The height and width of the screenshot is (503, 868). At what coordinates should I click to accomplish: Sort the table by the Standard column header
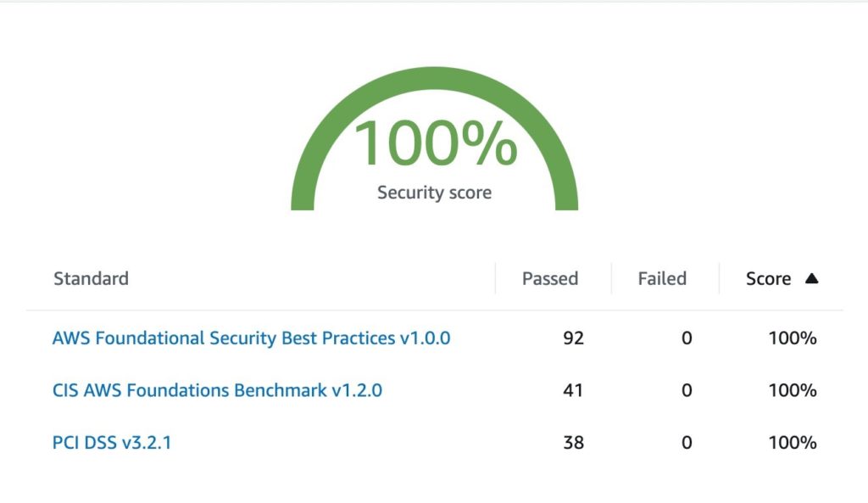click(x=91, y=278)
